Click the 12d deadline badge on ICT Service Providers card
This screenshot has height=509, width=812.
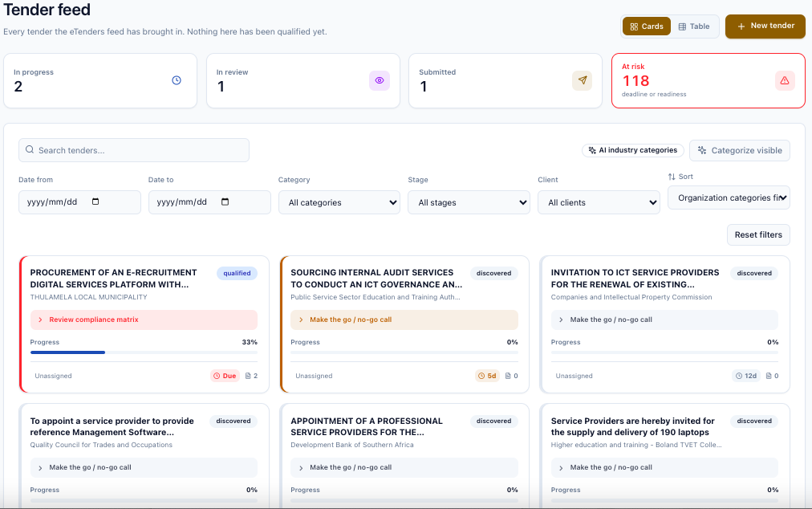click(x=747, y=376)
